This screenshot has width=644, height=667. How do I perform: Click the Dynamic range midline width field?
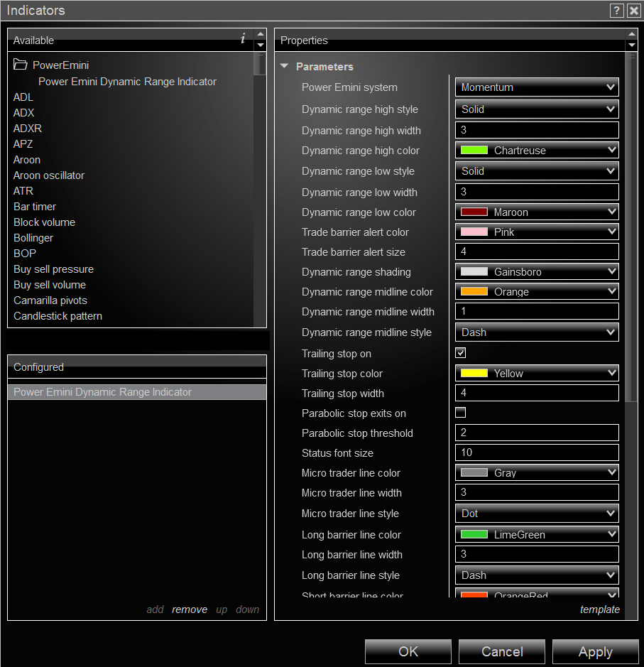click(537, 311)
